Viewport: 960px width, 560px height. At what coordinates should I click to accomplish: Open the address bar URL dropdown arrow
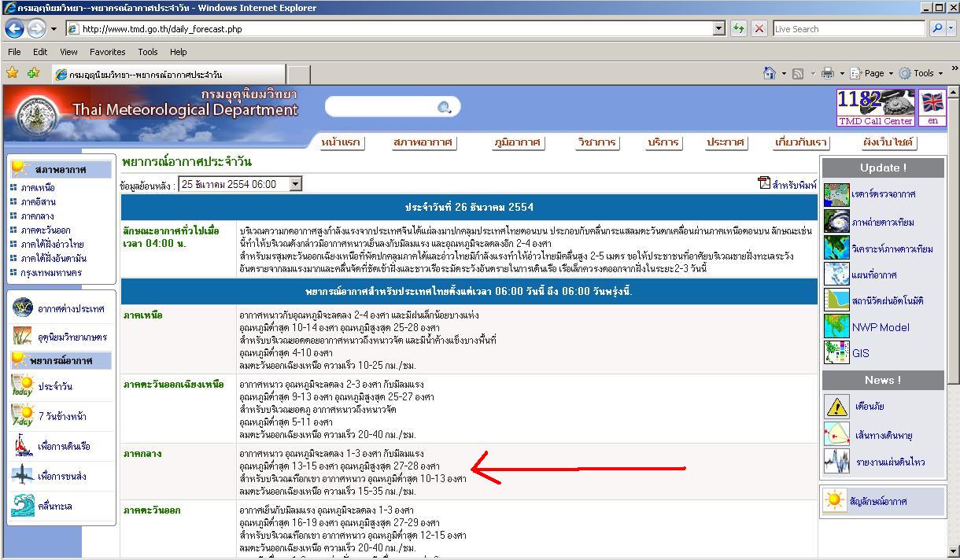tap(718, 29)
